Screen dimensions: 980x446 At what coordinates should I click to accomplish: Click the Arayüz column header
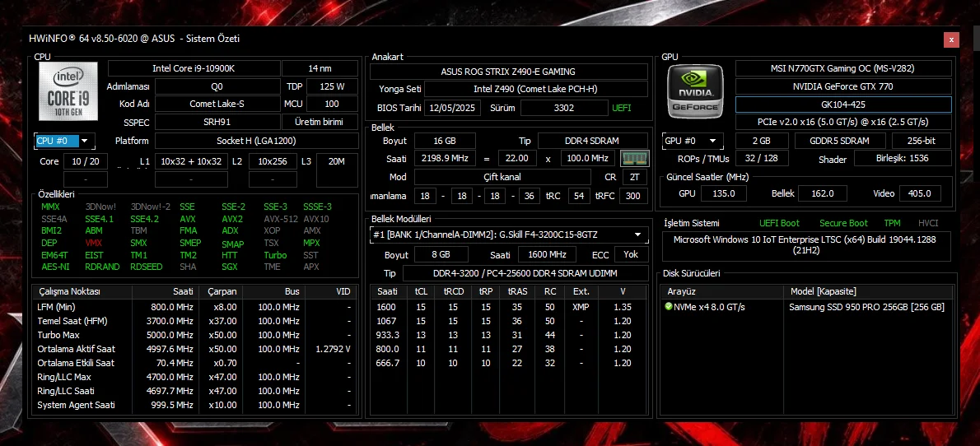(722, 292)
